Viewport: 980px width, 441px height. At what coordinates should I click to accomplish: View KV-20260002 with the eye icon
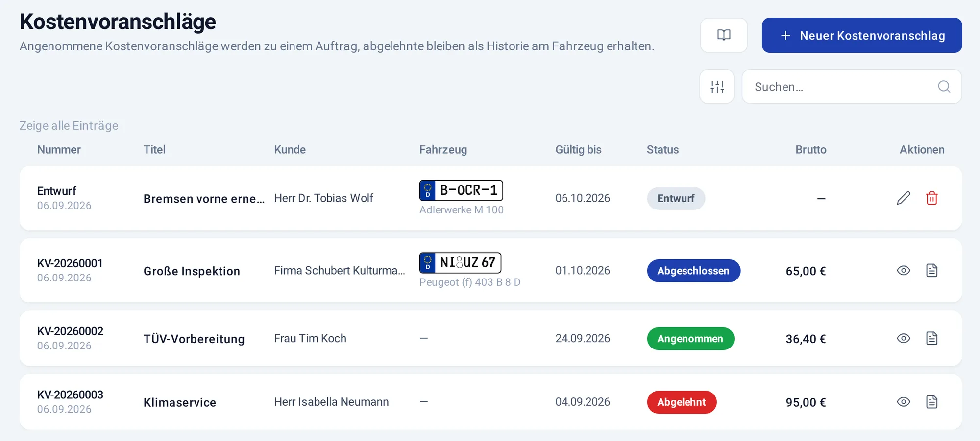click(904, 338)
